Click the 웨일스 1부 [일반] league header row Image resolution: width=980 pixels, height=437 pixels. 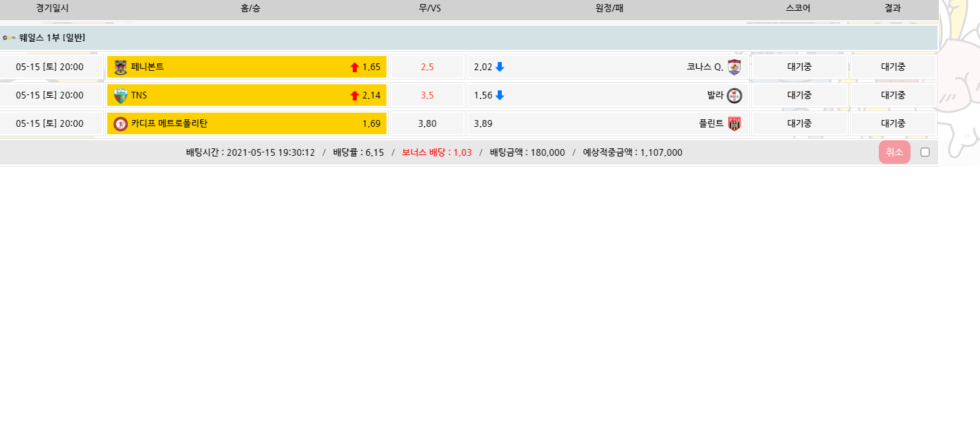[469, 38]
